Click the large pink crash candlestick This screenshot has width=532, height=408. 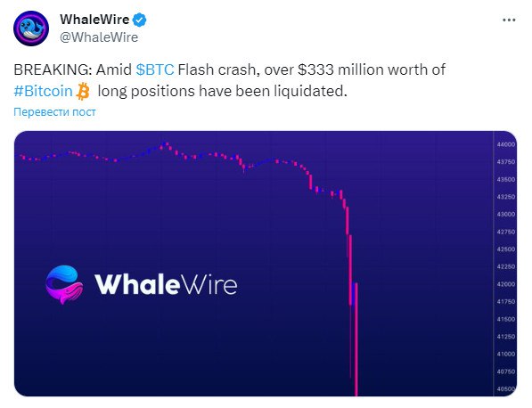click(x=356, y=339)
